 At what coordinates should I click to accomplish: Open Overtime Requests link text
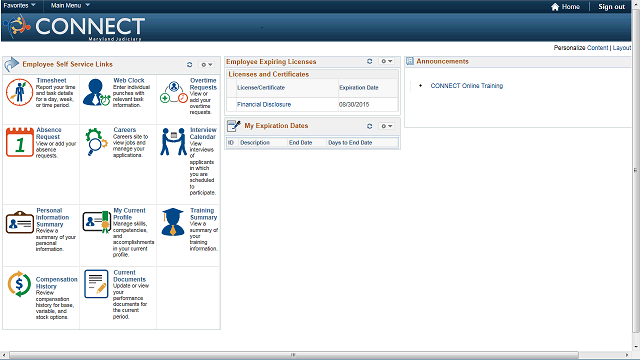click(203, 84)
